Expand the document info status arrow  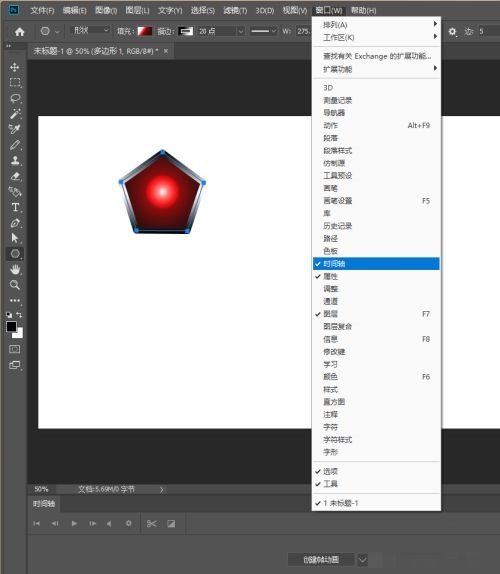click(161, 489)
